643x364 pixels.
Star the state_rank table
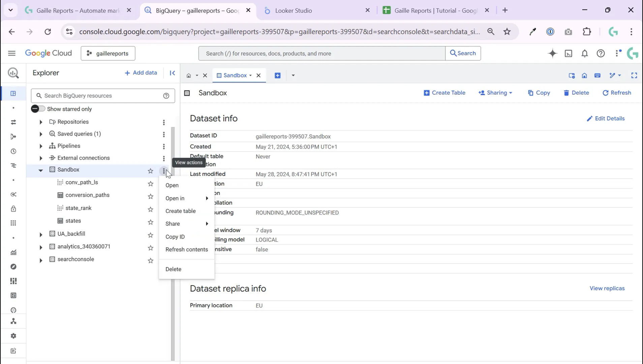[x=150, y=209]
